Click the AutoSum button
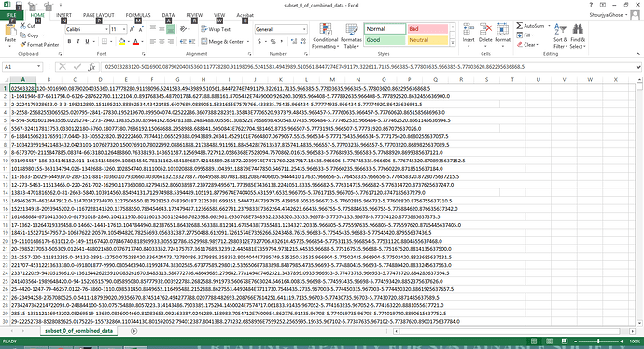This screenshot has height=349, width=644. coord(530,26)
